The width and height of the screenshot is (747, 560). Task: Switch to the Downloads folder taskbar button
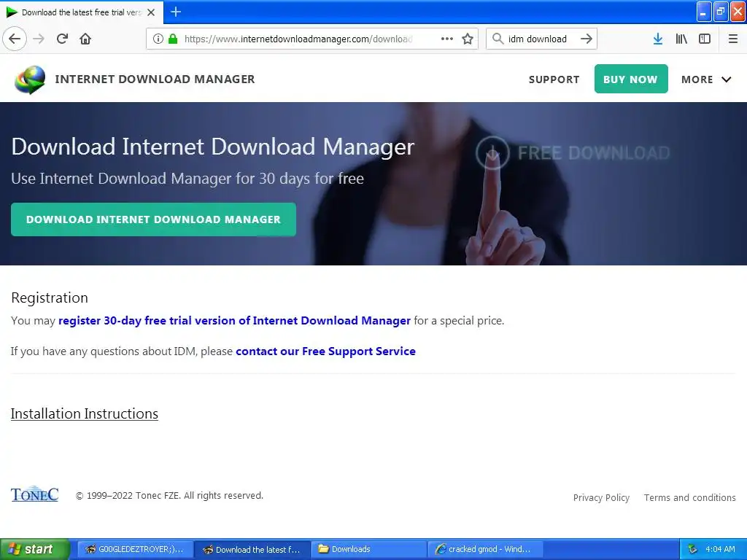[x=369, y=549]
